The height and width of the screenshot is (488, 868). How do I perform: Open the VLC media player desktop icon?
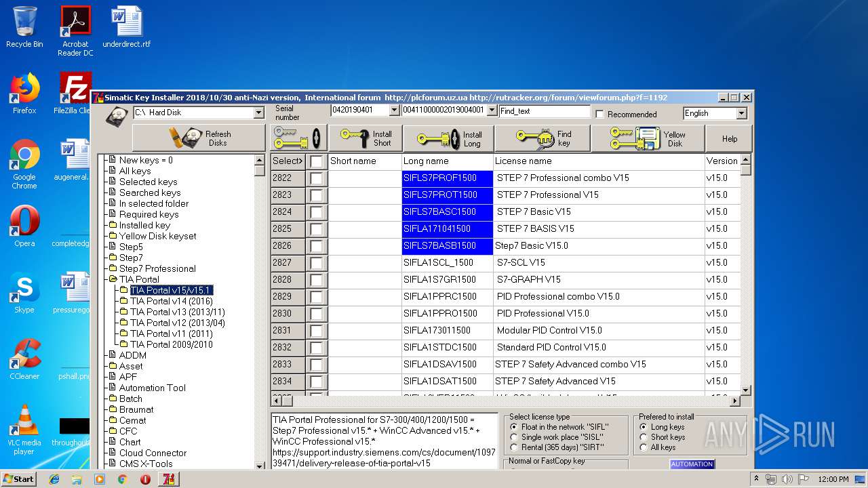pyautogui.click(x=24, y=430)
